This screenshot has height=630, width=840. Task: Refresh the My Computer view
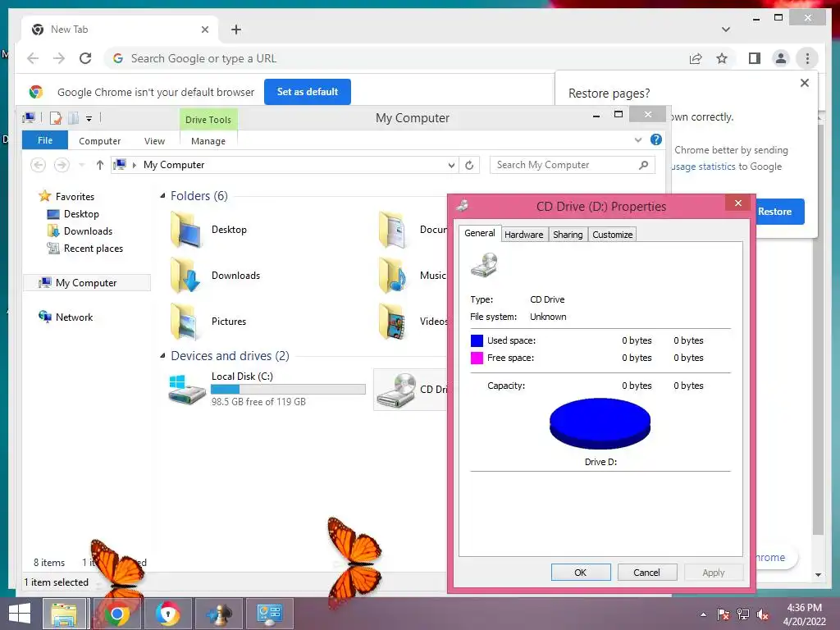coord(469,165)
